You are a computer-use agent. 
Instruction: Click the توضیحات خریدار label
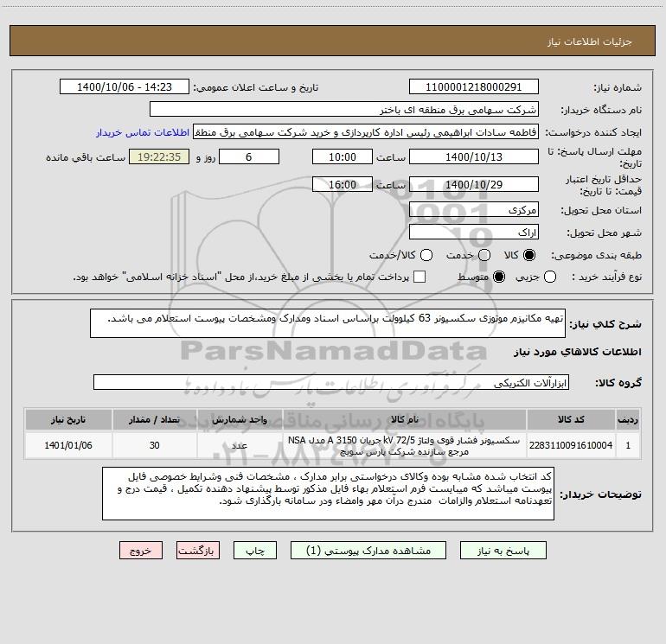coord(600,494)
